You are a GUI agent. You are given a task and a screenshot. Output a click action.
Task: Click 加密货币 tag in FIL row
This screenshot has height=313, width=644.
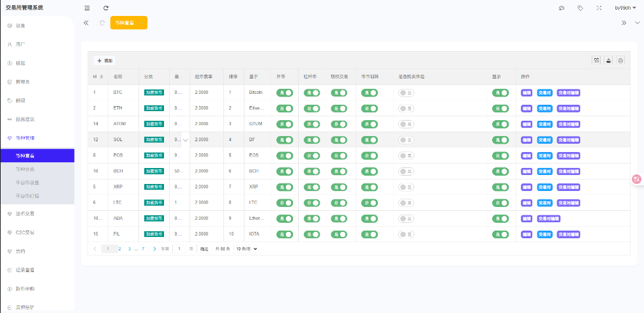[x=154, y=234]
